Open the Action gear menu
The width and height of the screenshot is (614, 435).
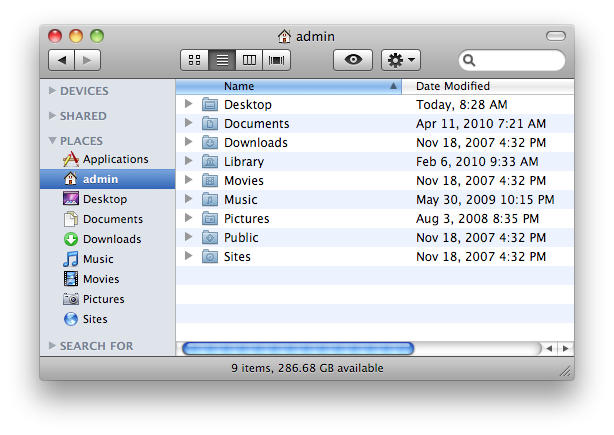pos(401,60)
